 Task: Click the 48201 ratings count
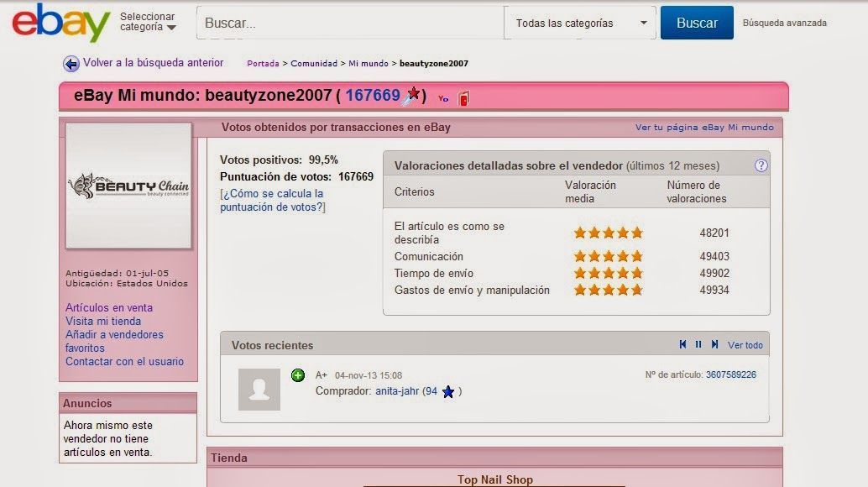coord(714,233)
